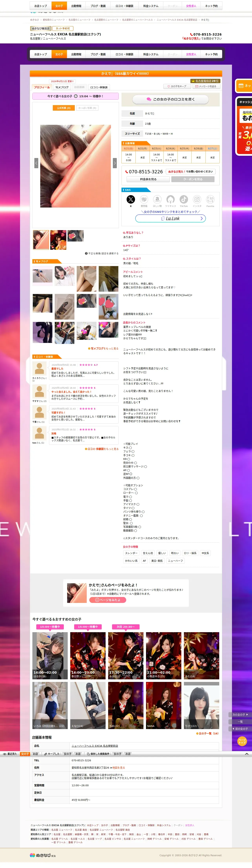Open 口コミ・体験談をもっと見る link
This screenshot has width=252, height=868.
tap(102, 449)
